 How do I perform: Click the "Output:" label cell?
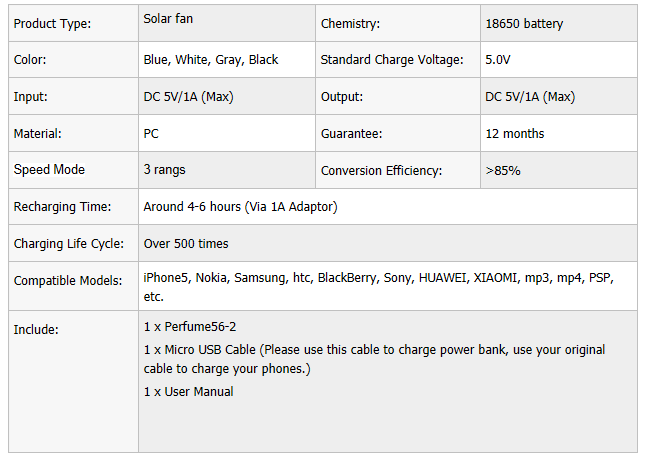click(x=341, y=97)
